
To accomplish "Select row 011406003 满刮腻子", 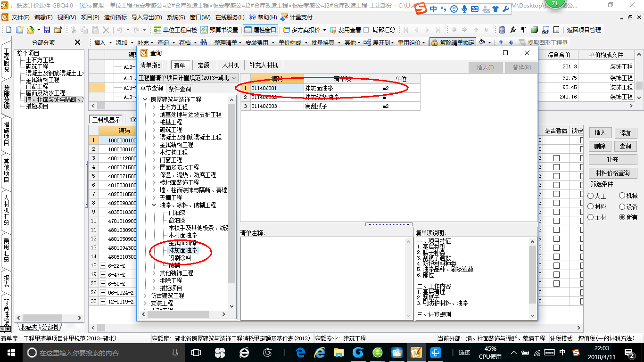I will (x=330, y=106).
